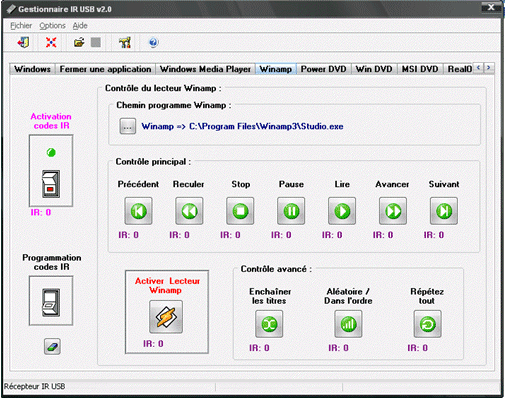The width and height of the screenshot is (505, 398).
Task: Click the IR: 0 under Aléatoire / Dans l'ordre
Action: (338, 348)
